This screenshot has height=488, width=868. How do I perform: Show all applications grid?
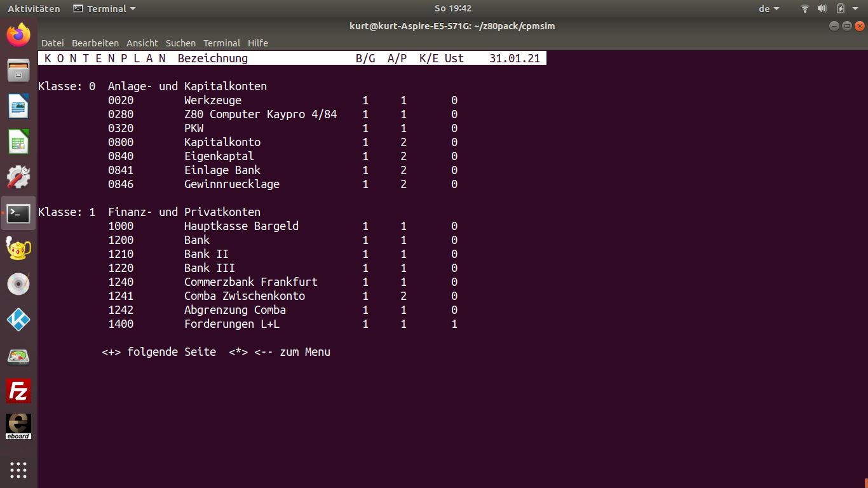point(18,470)
